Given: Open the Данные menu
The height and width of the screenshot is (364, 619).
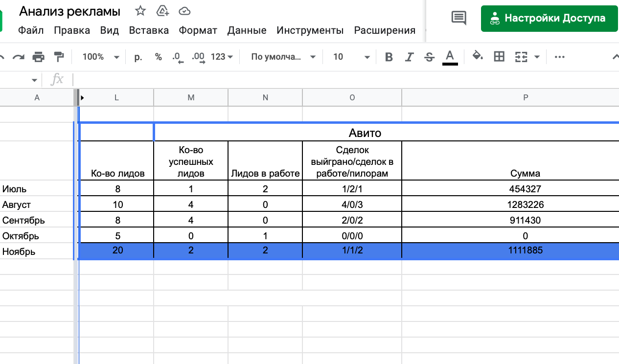Looking at the screenshot, I should pyautogui.click(x=247, y=30).
